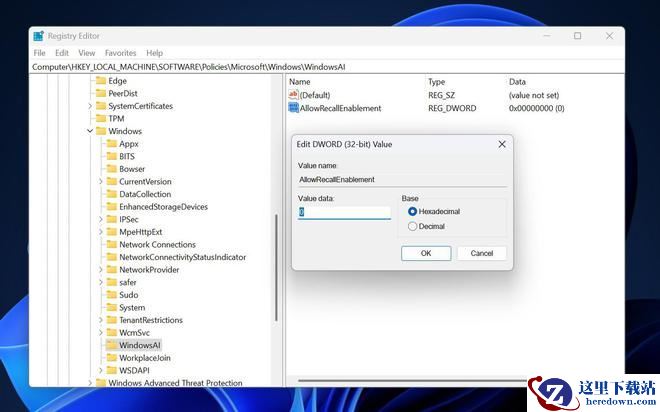Select the AllowRecallEnablement DWORD value icon
660x412 pixels.
(x=293, y=108)
